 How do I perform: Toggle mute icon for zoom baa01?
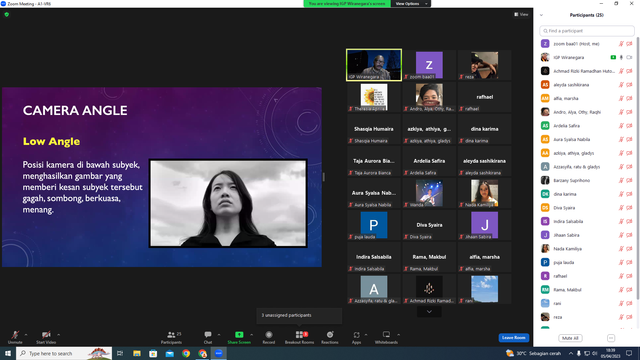(x=621, y=44)
